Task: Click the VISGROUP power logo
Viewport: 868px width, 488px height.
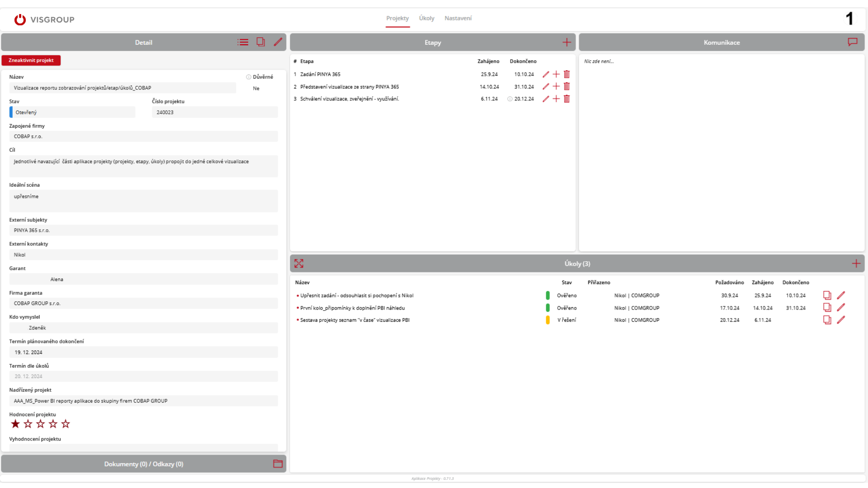Action: click(x=20, y=19)
